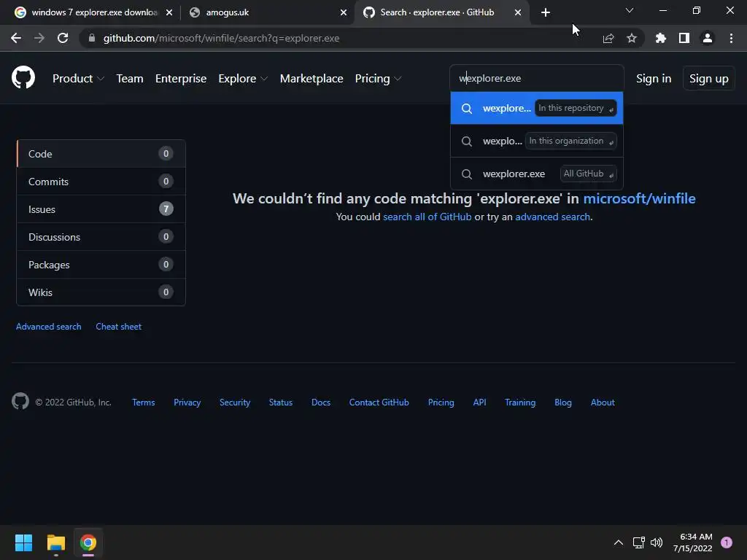Click the Sign up button

click(709, 79)
